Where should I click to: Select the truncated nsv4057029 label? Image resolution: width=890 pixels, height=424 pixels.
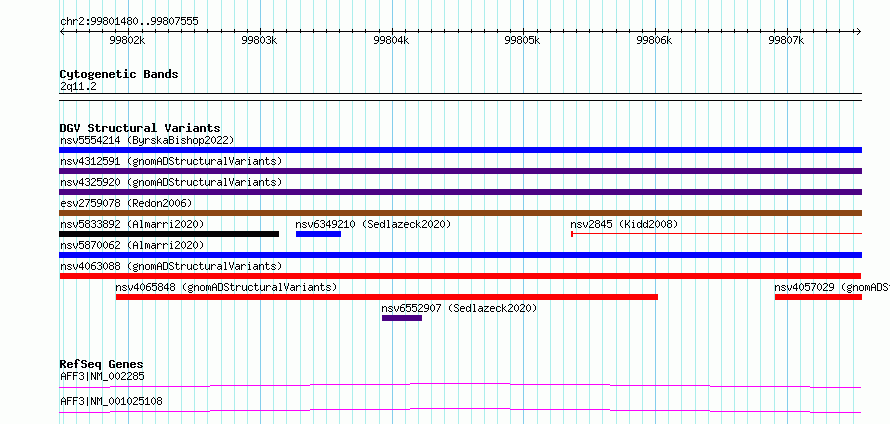pos(832,287)
